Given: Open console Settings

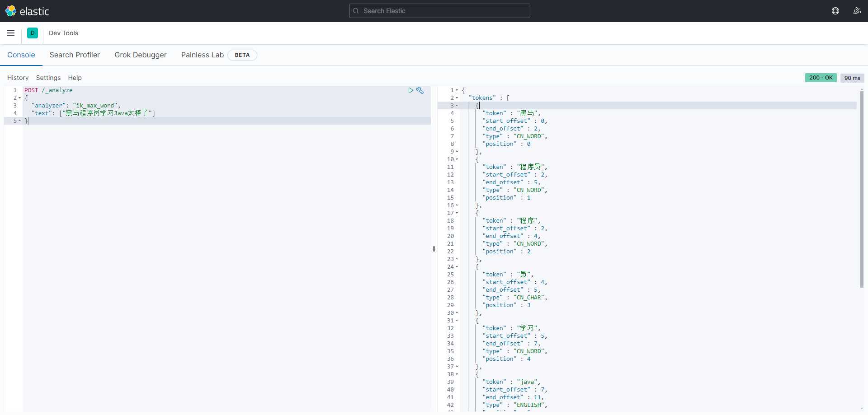Looking at the screenshot, I should [48, 78].
